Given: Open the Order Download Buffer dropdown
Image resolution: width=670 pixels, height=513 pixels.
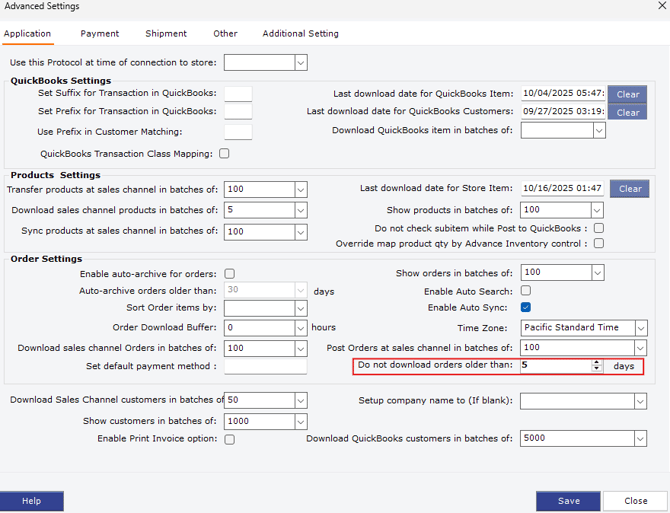Looking at the screenshot, I should tap(301, 328).
